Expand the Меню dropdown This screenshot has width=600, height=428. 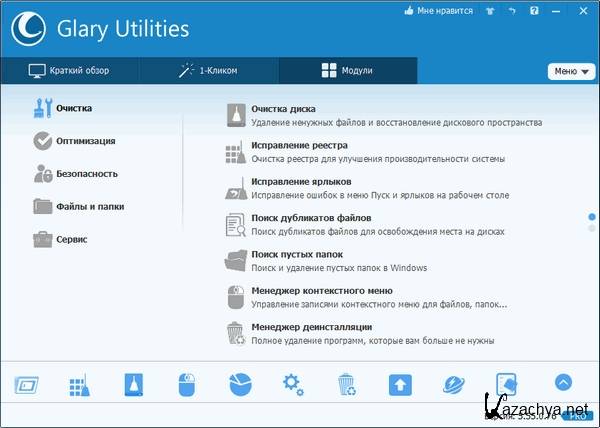pyautogui.click(x=570, y=71)
